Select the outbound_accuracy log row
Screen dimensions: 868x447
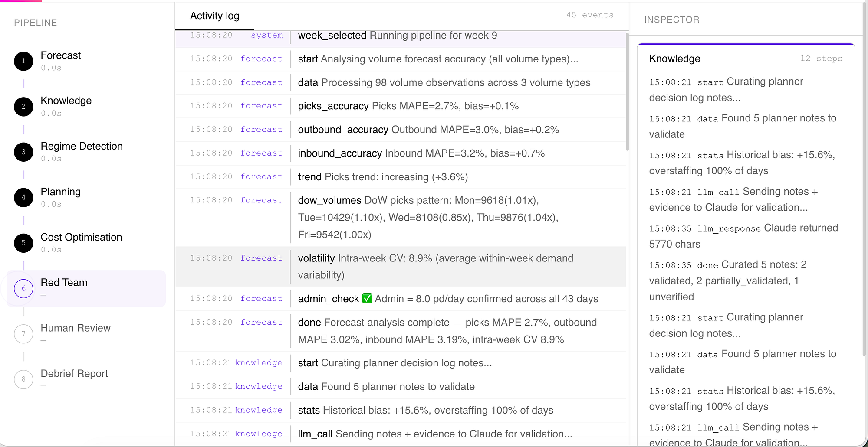click(401, 130)
